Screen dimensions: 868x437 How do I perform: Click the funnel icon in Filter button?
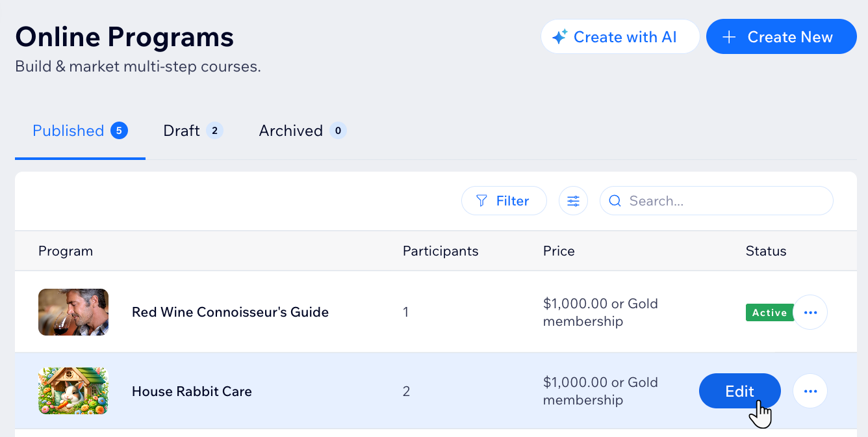[481, 201]
